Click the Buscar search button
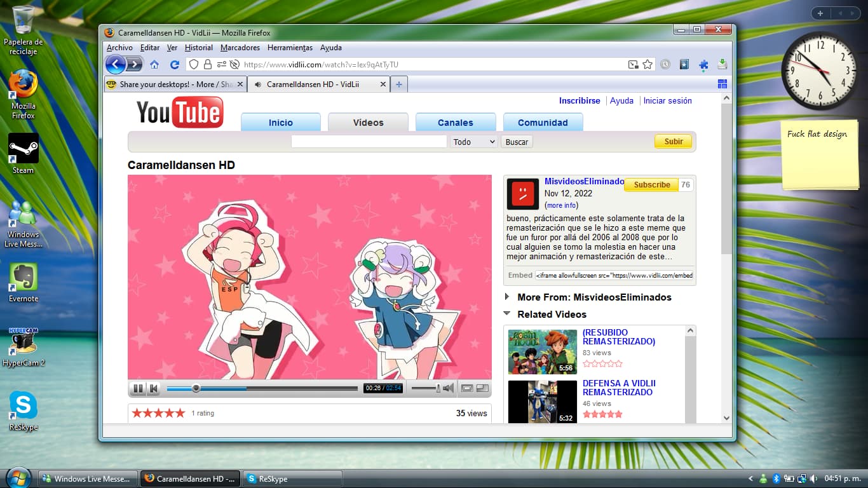The height and width of the screenshot is (488, 868). [x=517, y=142]
